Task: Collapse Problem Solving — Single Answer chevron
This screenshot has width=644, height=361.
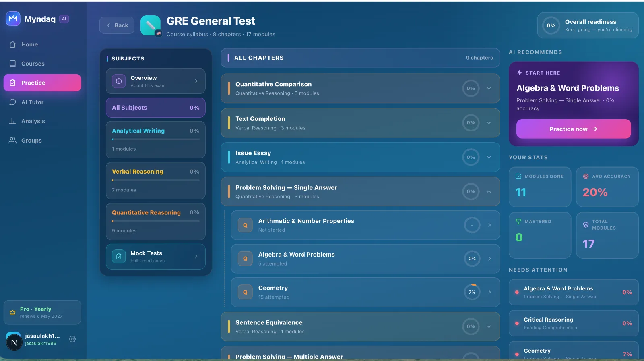Action: coord(489,192)
